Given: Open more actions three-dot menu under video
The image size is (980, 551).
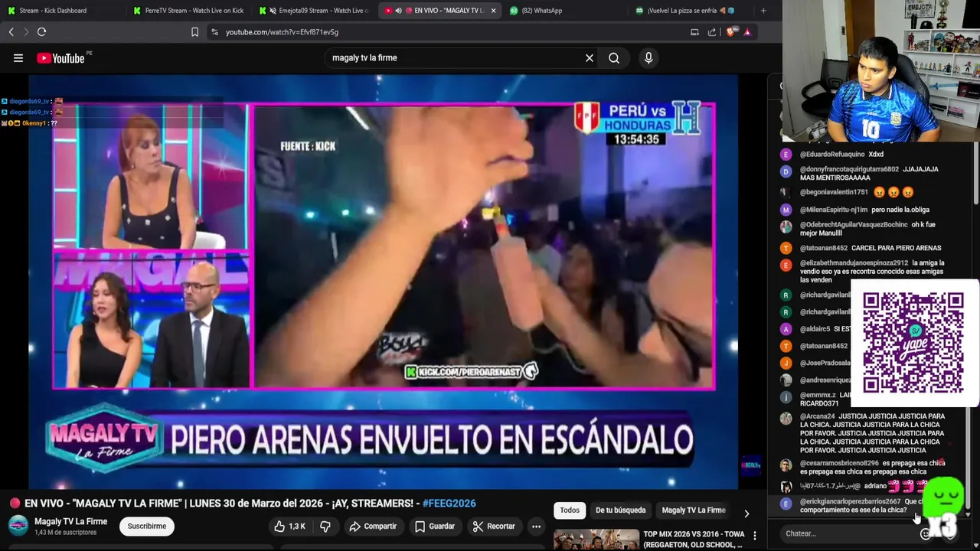Looking at the screenshot, I should pos(536,527).
